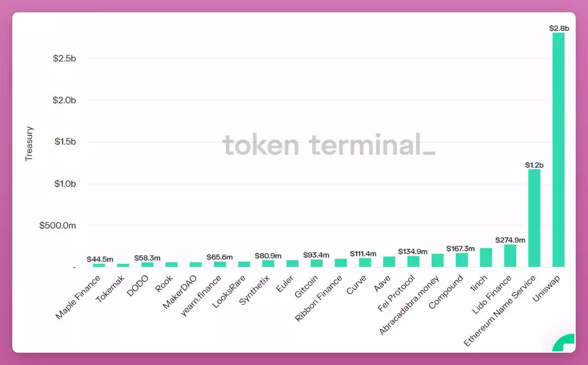Click the $274.9m value label

[510, 240]
